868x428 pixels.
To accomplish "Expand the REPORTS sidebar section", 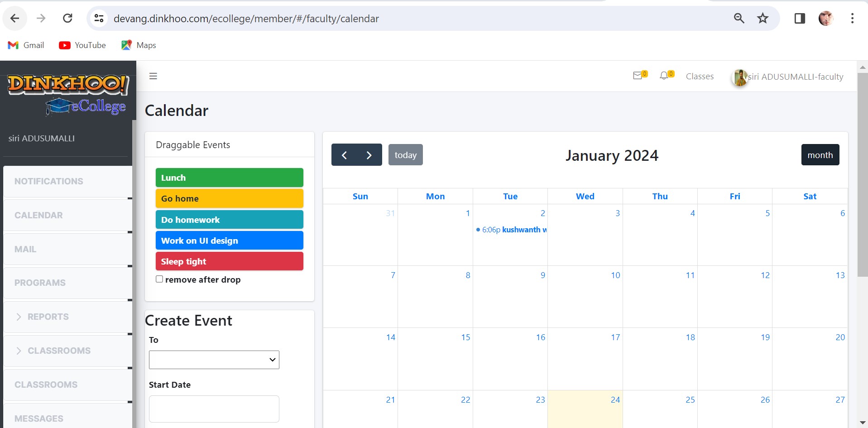I will pyautogui.click(x=68, y=317).
